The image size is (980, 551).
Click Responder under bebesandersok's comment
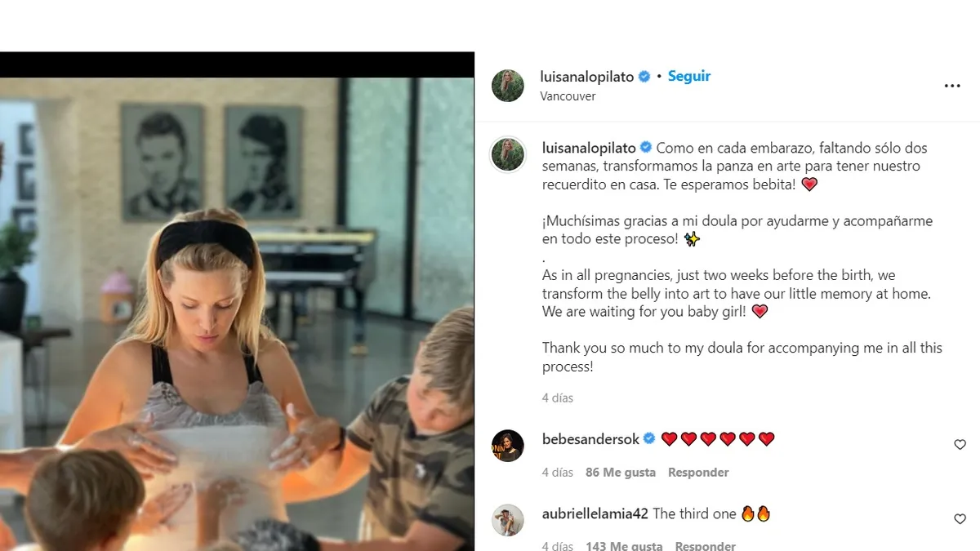tap(698, 473)
